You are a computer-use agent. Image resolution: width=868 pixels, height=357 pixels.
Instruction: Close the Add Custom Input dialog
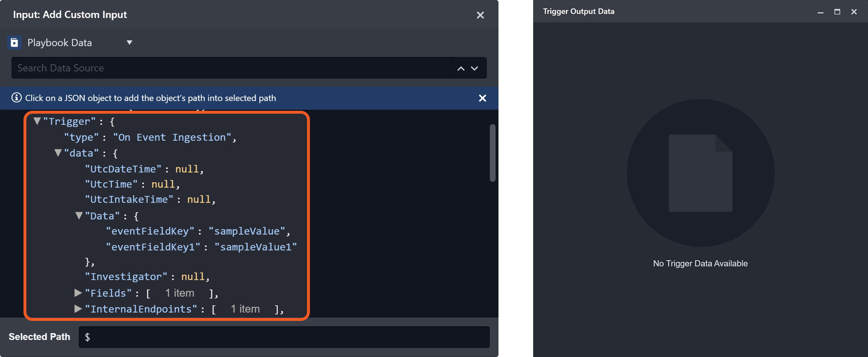pos(480,15)
